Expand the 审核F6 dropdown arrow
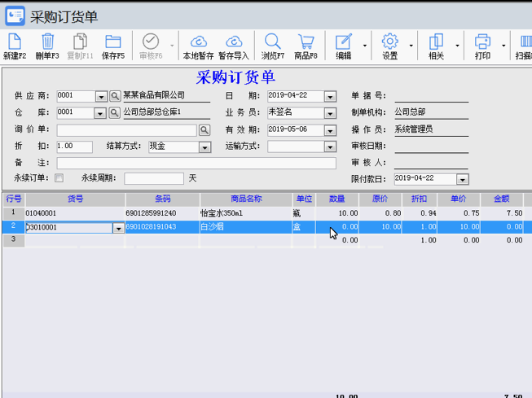This screenshot has height=398, width=532. tap(172, 46)
